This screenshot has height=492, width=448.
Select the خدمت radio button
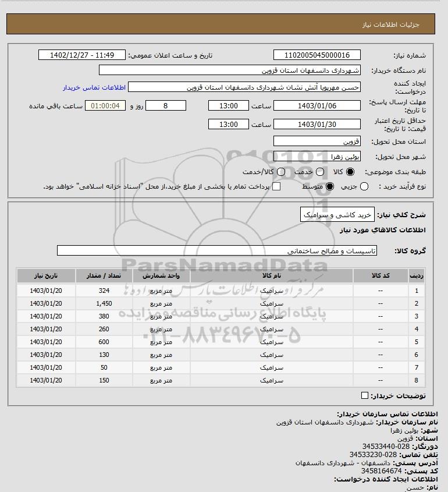(x=320, y=172)
